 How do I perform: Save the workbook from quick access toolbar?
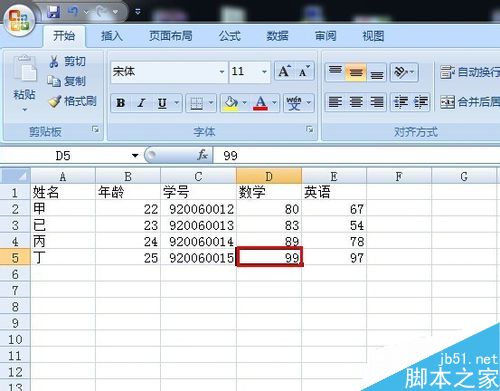click(x=53, y=12)
